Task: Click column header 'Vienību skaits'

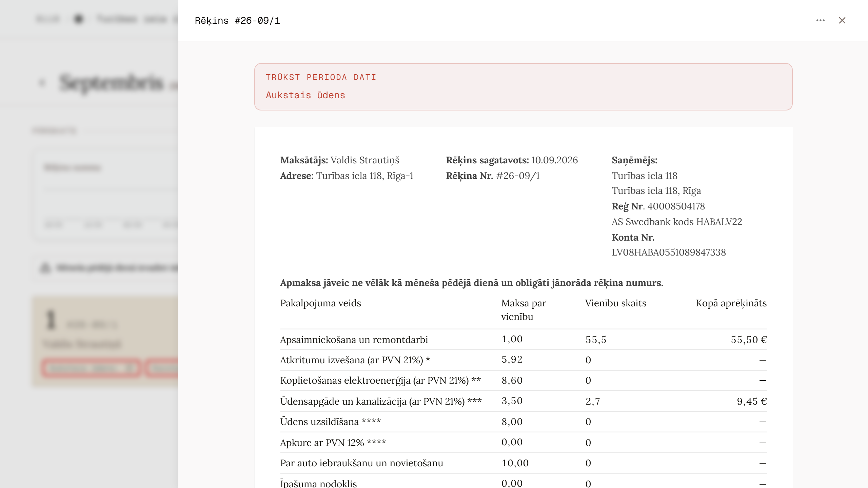Action: click(615, 303)
